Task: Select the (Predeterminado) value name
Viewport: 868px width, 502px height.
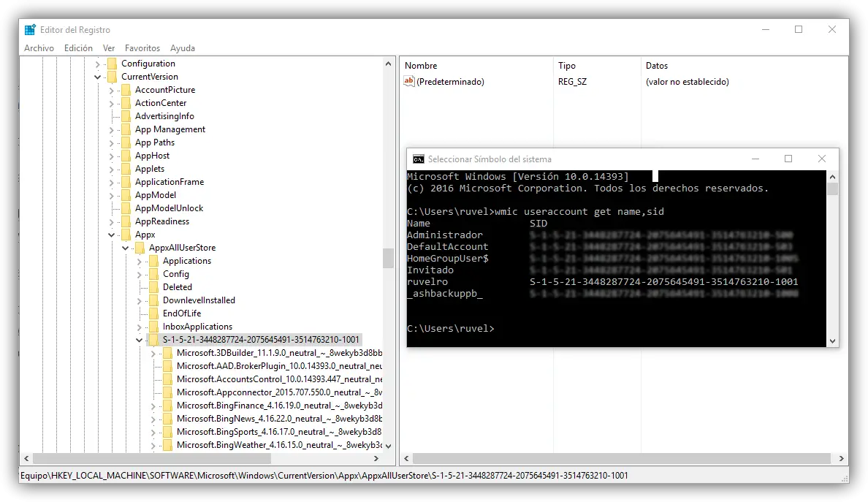Action: pos(450,82)
